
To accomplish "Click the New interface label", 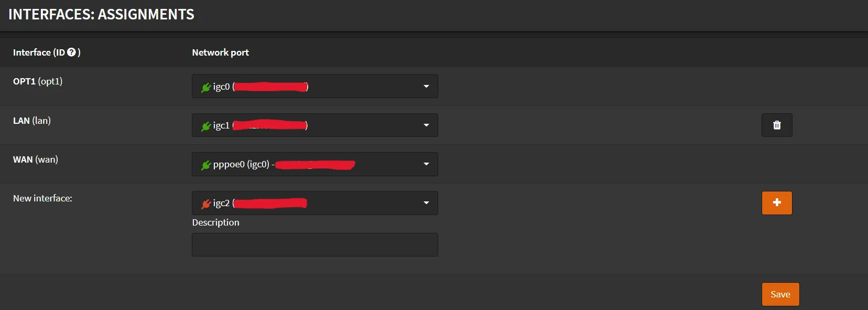I will (x=42, y=198).
